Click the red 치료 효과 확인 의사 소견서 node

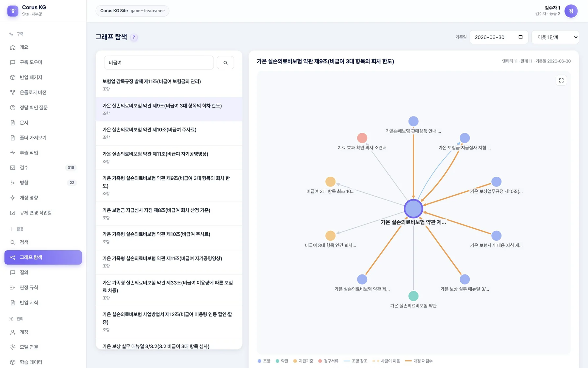pyautogui.click(x=362, y=138)
